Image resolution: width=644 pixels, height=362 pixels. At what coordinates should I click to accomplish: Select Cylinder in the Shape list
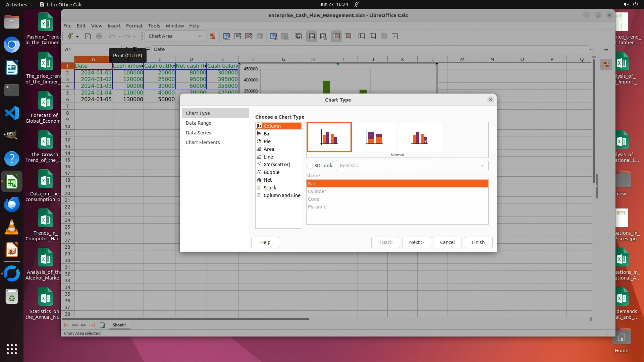pos(317,191)
